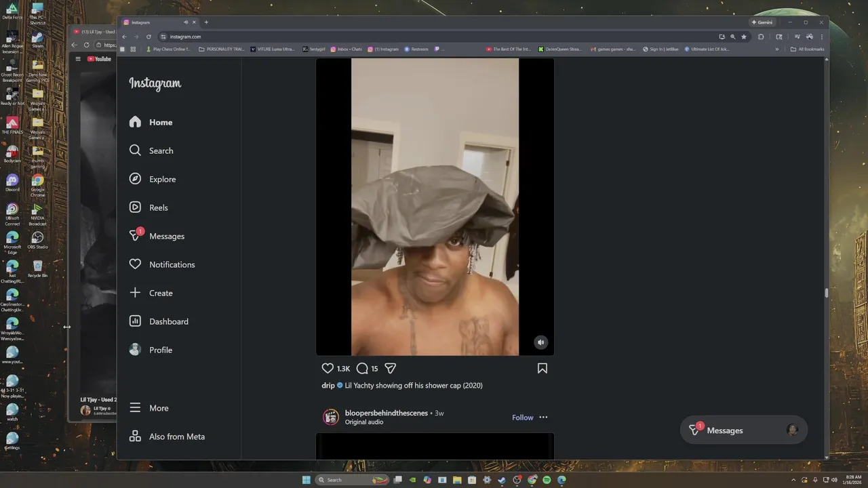Open All Bookmarks folder

point(807,49)
